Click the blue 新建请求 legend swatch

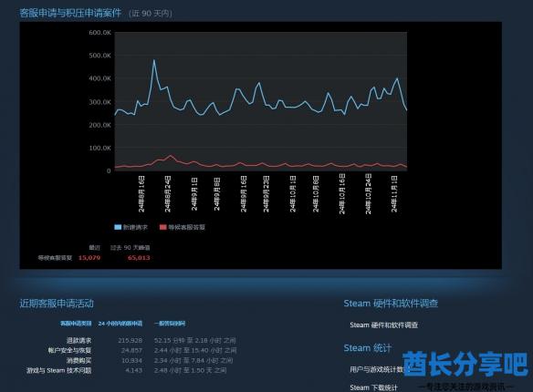click(x=118, y=227)
